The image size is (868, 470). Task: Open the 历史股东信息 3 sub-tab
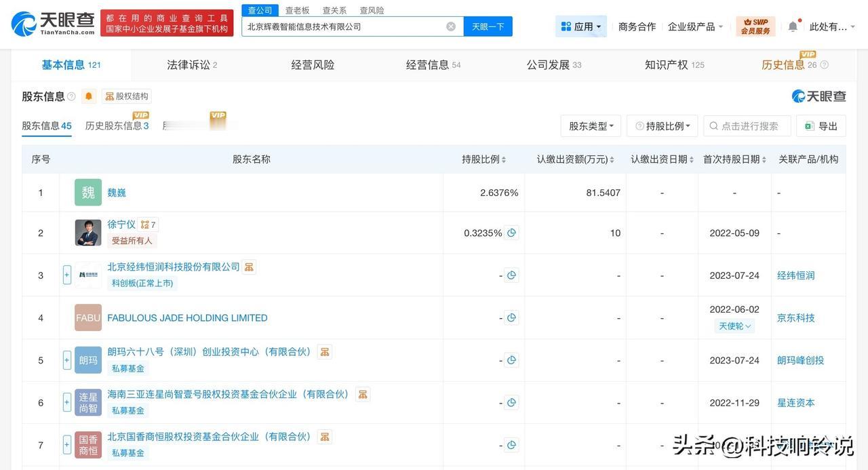(x=117, y=125)
